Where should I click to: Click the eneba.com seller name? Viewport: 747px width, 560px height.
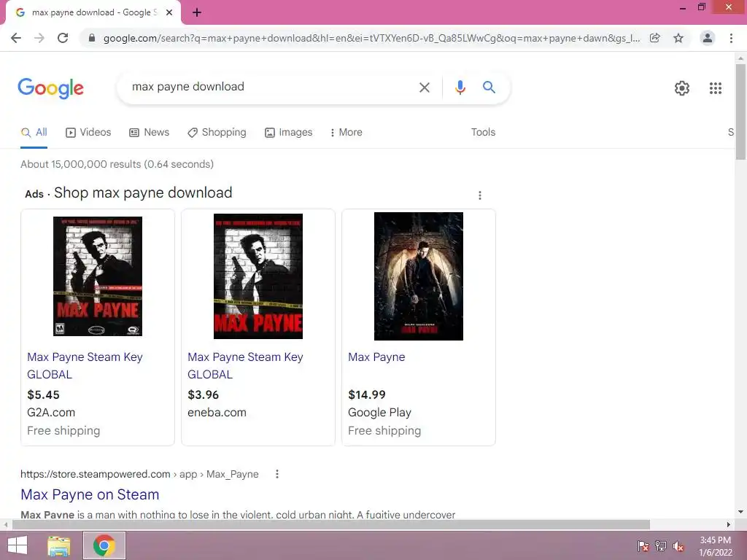tap(217, 413)
